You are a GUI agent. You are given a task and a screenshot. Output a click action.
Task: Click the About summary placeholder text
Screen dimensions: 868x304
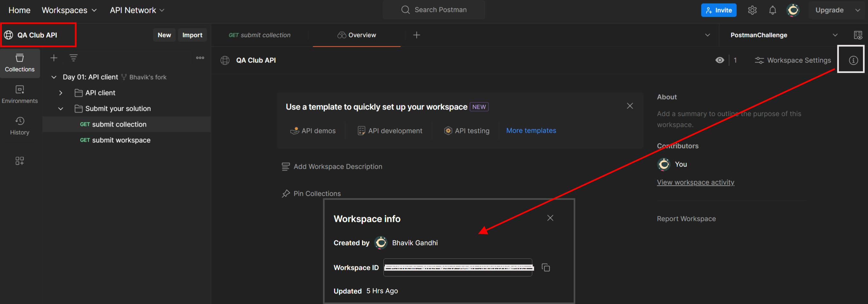(729, 119)
